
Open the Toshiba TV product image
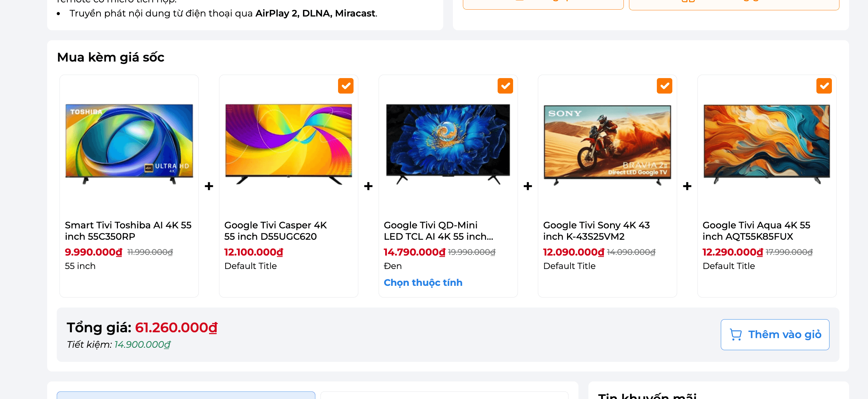129,144
